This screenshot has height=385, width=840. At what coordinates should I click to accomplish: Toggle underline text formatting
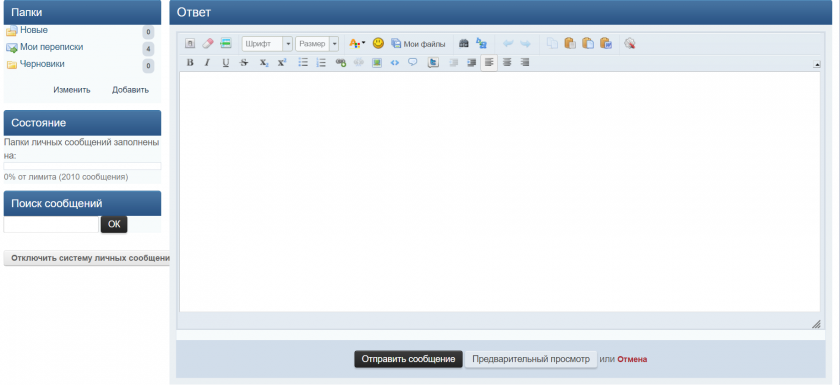226,63
